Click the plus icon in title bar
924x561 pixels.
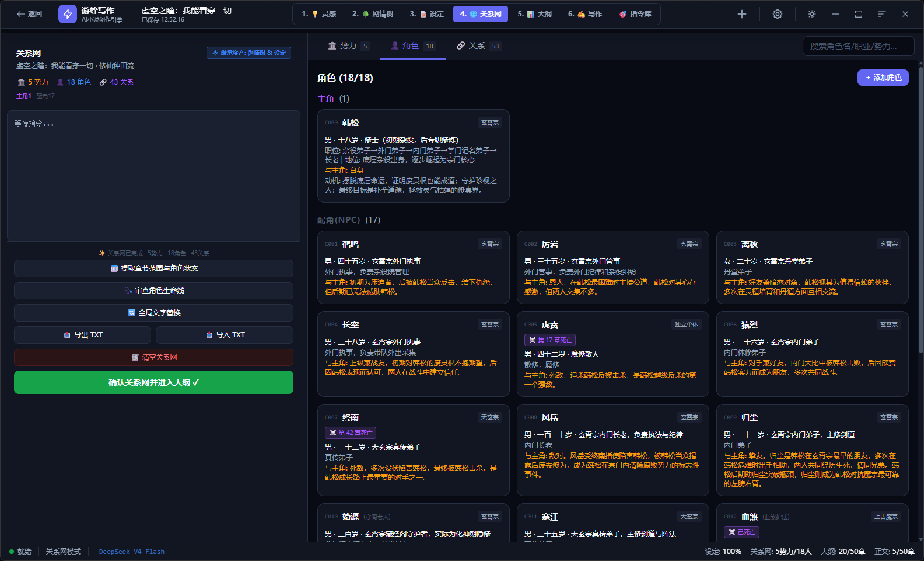pyautogui.click(x=742, y=14)
